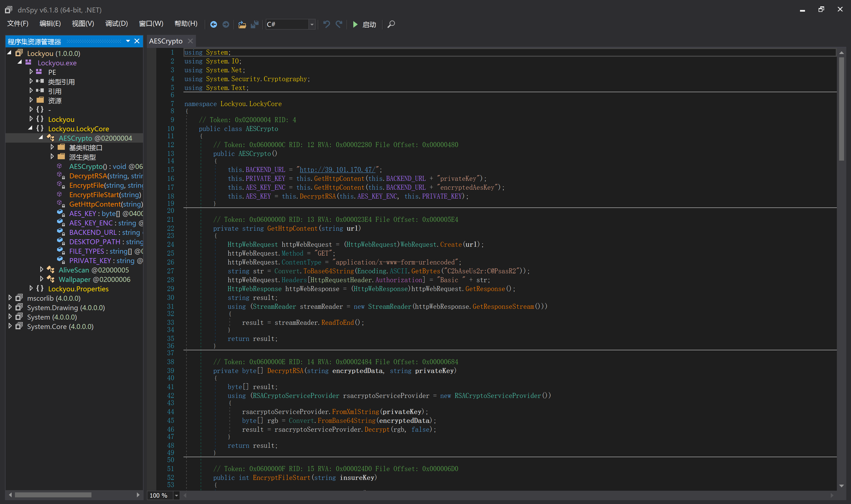This screenshot has height=504, width=851.
Task: Click RSACryptoServiceProvider type on line 42
Action: pyautogui.click(x=296, y=396)
